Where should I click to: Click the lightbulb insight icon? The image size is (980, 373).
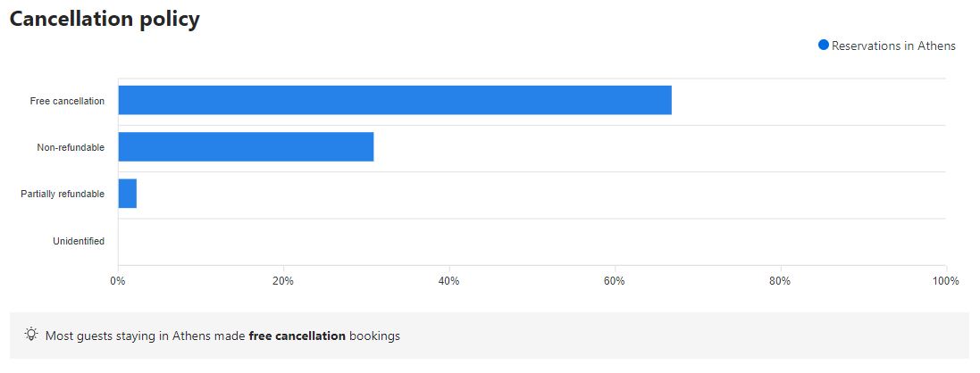pyautogui.click(x=32, y=336)
